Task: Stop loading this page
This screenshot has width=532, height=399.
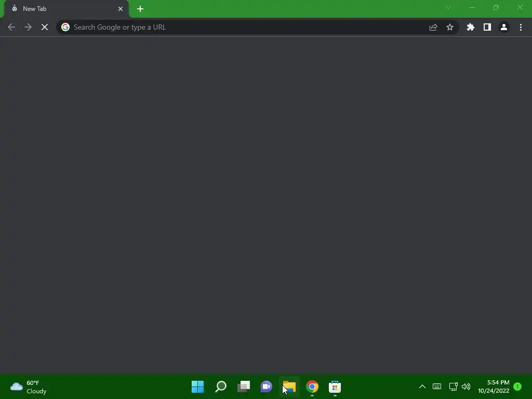Action: (x=45, y=27)
